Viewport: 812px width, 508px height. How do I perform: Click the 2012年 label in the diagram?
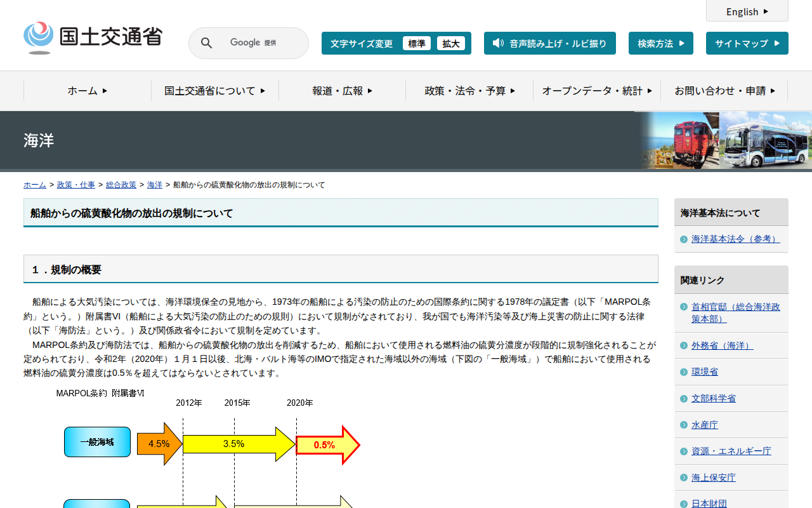(189, 403)
